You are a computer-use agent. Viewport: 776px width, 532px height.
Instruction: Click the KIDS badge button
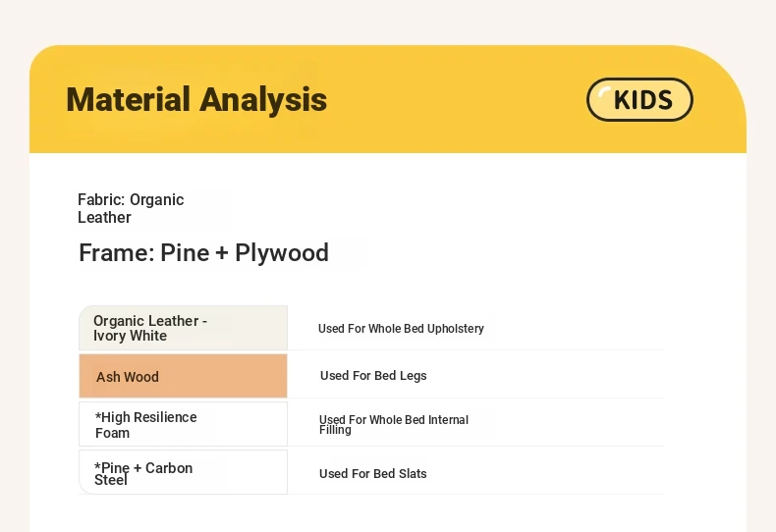[x=639, y=99]
